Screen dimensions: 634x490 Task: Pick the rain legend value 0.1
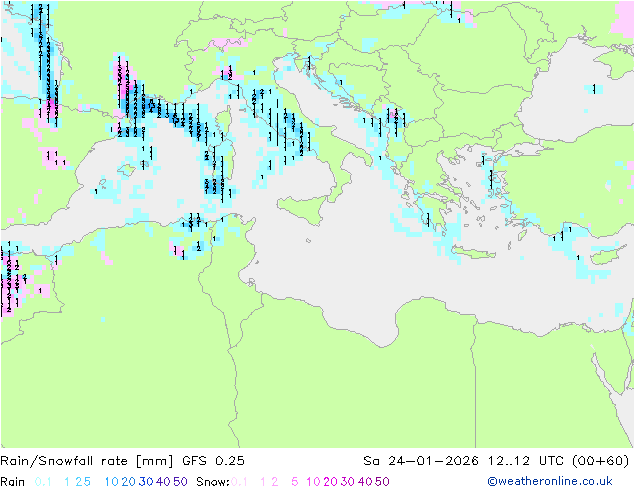[43, 482]
